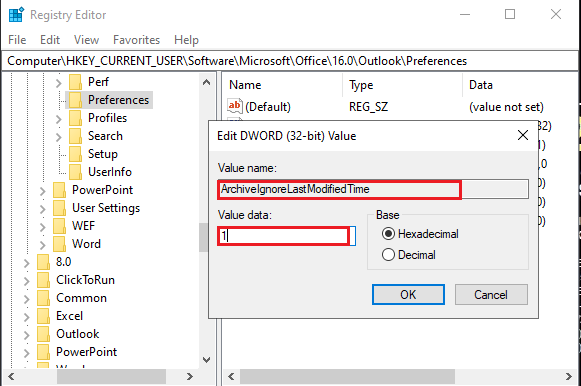Click the tree pane scroll down arrow
The width and height of the screenshot is (581, 386).
click(x=206, y=359)
